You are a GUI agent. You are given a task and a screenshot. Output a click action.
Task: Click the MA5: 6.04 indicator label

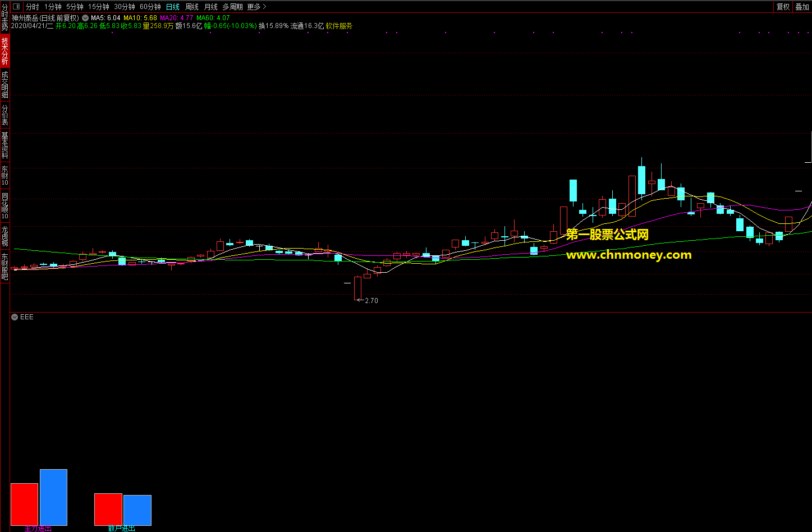[105, 18]
